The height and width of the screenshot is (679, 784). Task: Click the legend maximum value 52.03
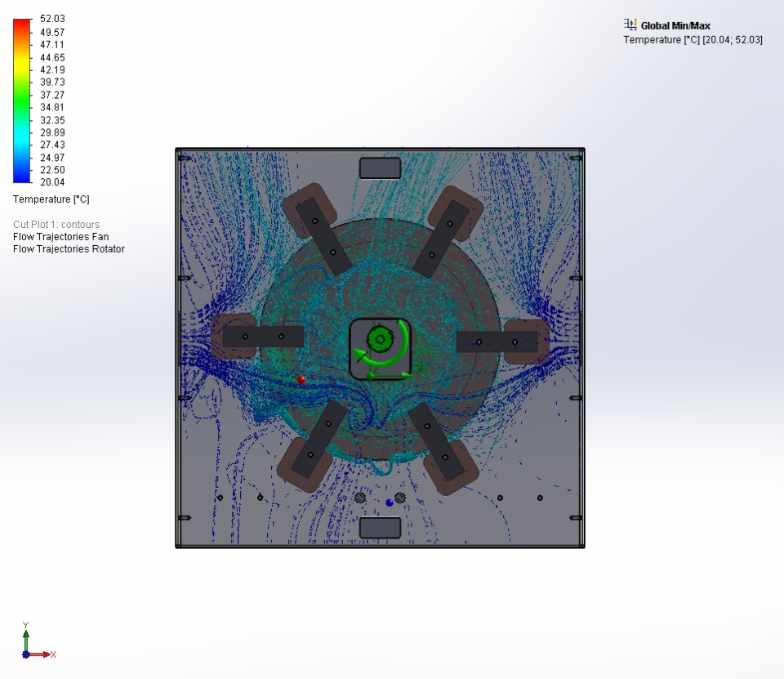pyautogui.click(x=52, y=19)
